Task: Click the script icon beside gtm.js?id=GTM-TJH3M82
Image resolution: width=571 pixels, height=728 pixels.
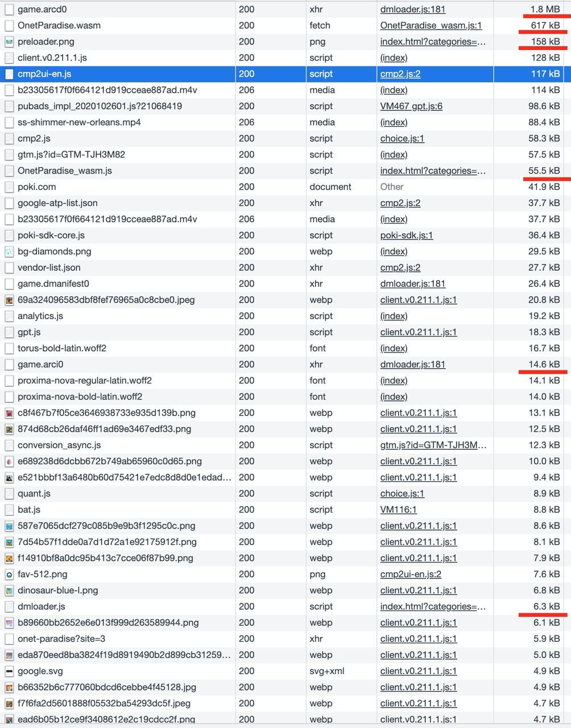Action: (9, 155)
